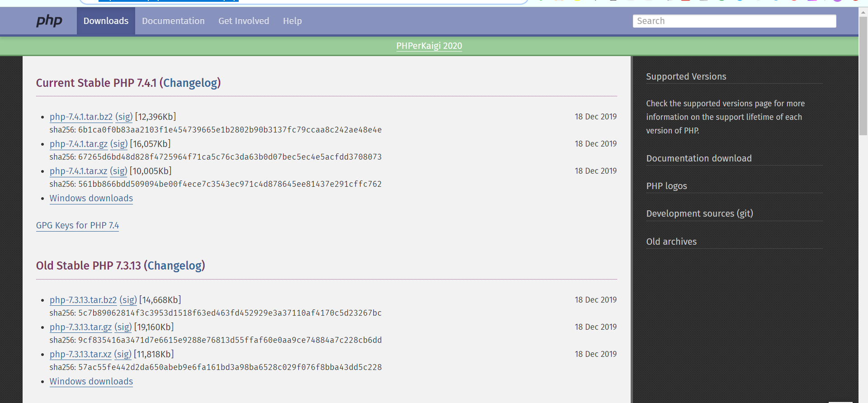This screenshot has width=868, height=403.
Task: Click the page vertical scrollbar thumb
Action: 863,76
